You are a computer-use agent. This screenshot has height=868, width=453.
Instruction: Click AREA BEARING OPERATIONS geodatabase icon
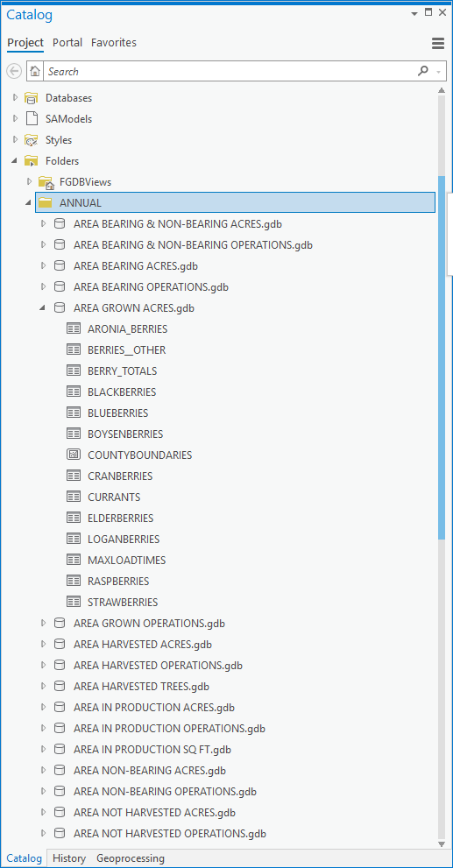60,287
